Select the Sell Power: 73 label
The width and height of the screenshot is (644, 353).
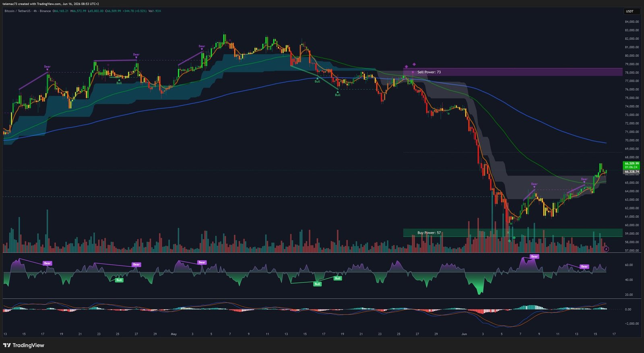coord(429,72)
